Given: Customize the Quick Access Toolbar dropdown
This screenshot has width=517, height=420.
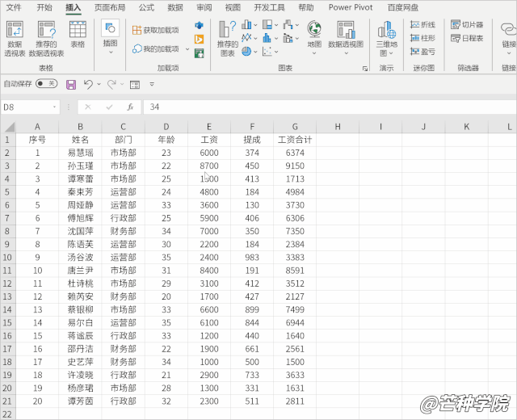Looking at the screenshot, I should pos(152,84).
